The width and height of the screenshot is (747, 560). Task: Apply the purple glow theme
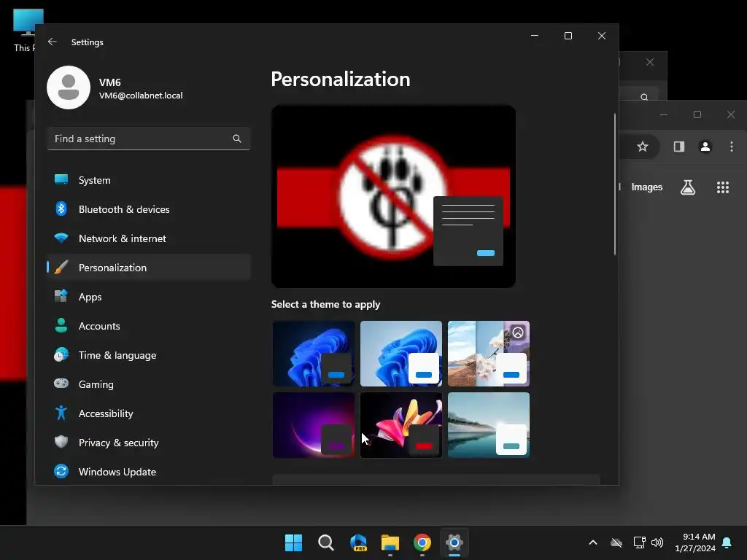pos(314,425)
